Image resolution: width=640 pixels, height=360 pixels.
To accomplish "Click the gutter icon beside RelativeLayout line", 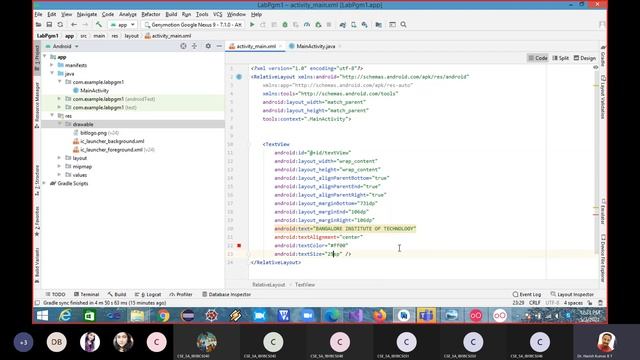I will click(239, 77).
